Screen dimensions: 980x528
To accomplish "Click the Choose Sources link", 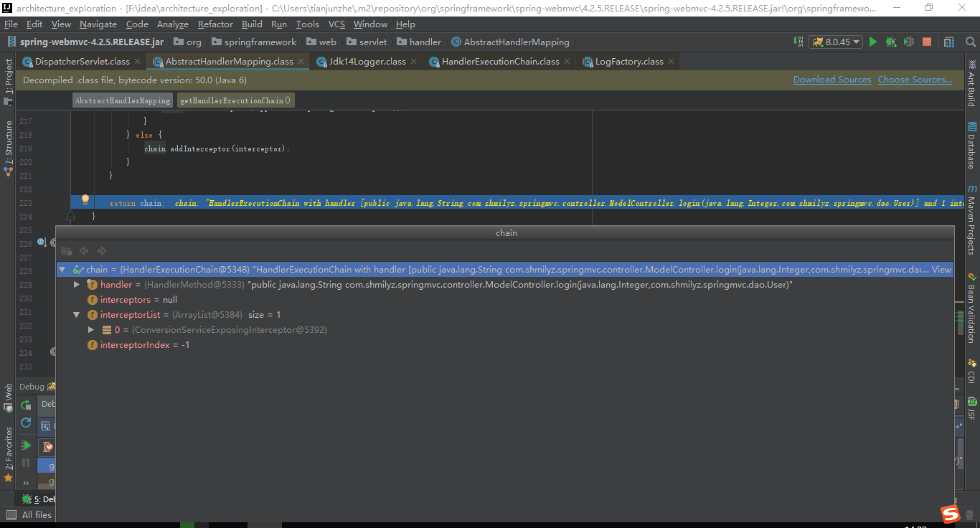I will [915, 79].
